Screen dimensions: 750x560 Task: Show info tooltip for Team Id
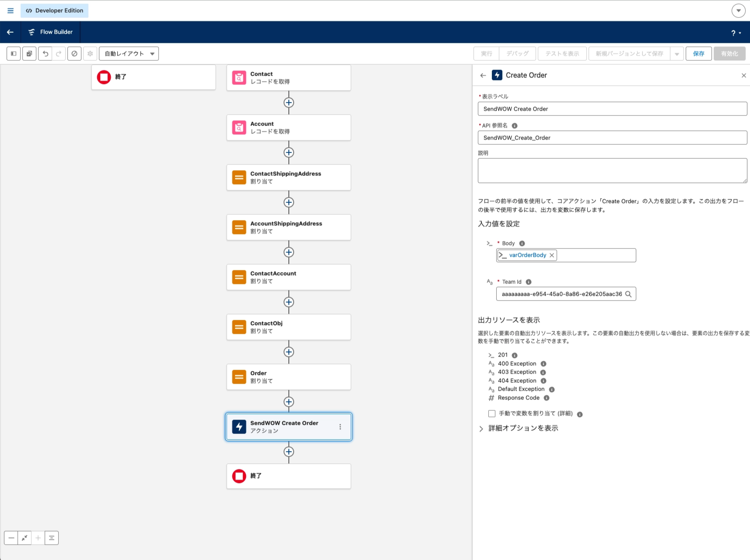click(x=529, y=282)
